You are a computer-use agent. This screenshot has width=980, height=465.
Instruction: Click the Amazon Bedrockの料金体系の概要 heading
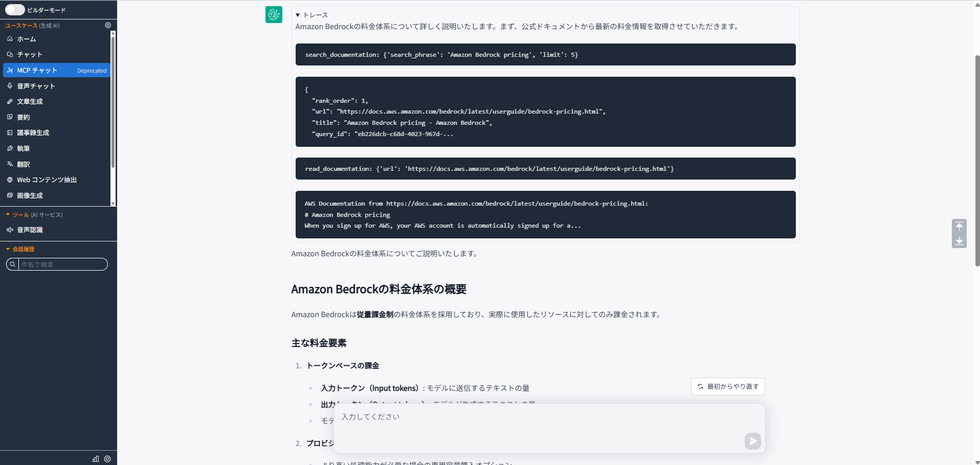(x=378, y=289)
